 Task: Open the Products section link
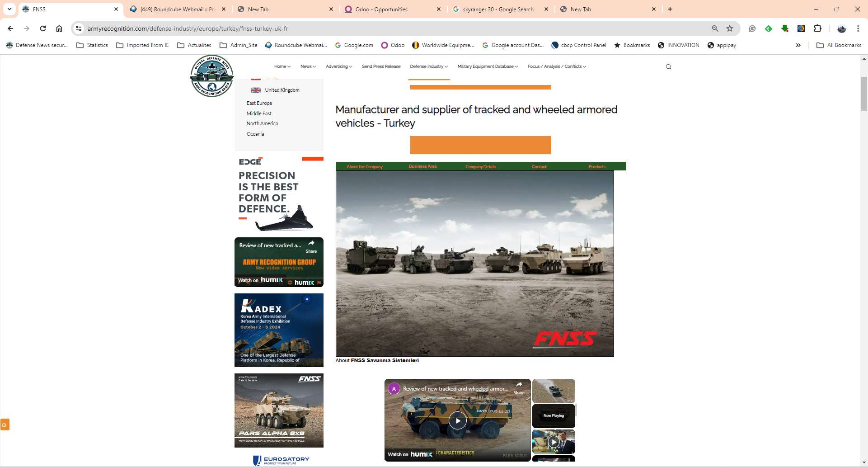[x=596, y=167]
